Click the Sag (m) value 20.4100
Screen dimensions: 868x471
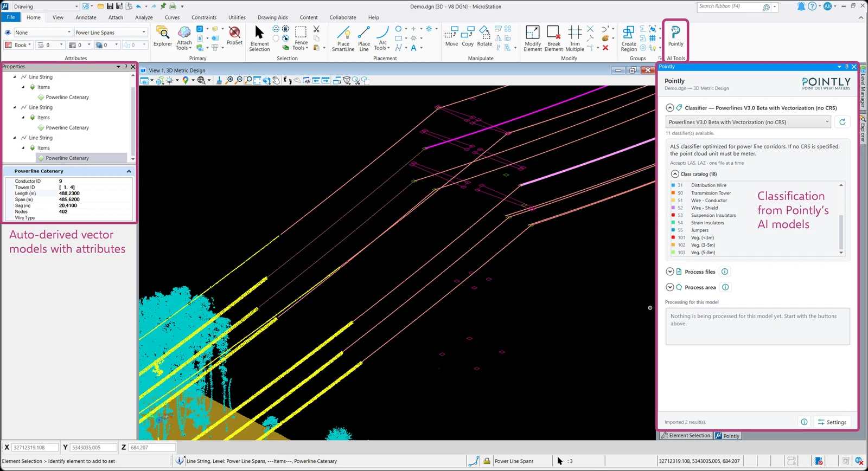tap(68, 205)
